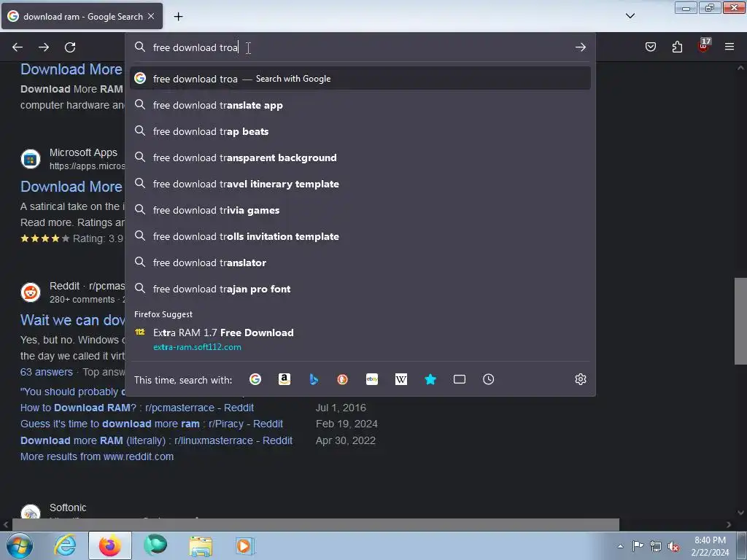Open Windows Media Player on taskbar
Viewport: 747px width, 560px height.
[x=245, y=545]
